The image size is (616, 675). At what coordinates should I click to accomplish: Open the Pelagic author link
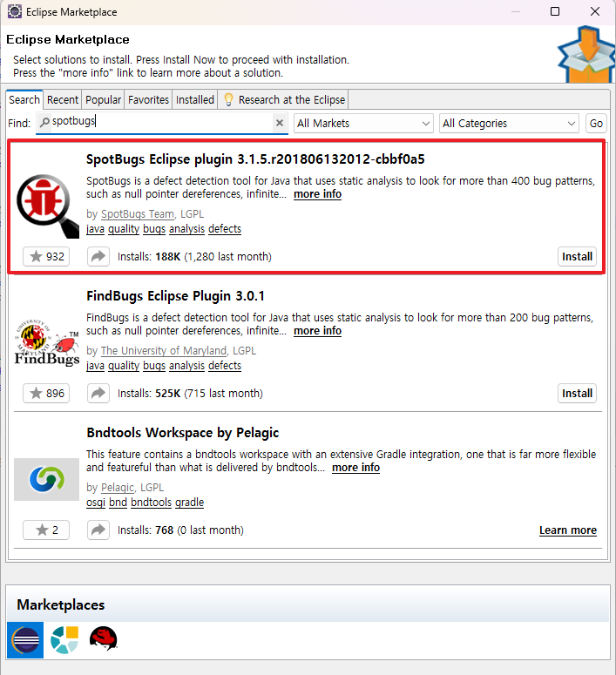click(x=118, y=488)
